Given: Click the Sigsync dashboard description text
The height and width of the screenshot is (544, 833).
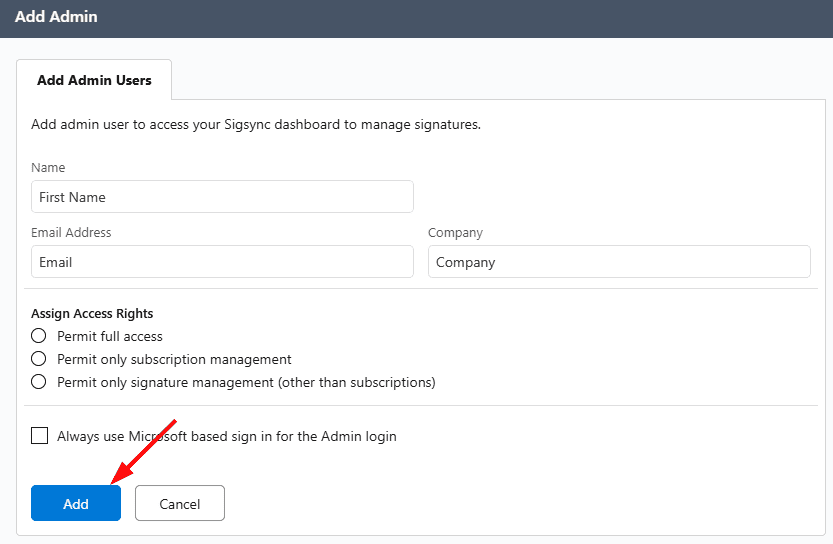Looking at the screenshot, I should click(256, 125).
